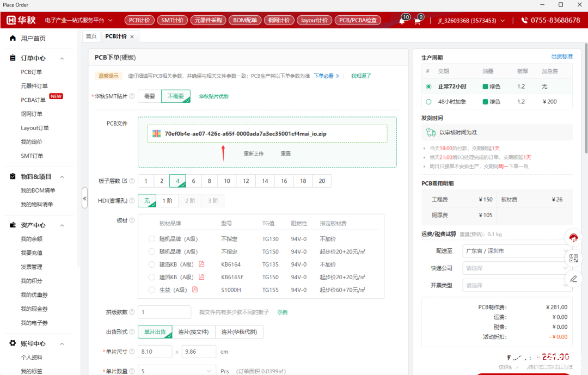Select the 48小时加急 delivery option
This screenshot has height=375, width=588.
point(428,102)
